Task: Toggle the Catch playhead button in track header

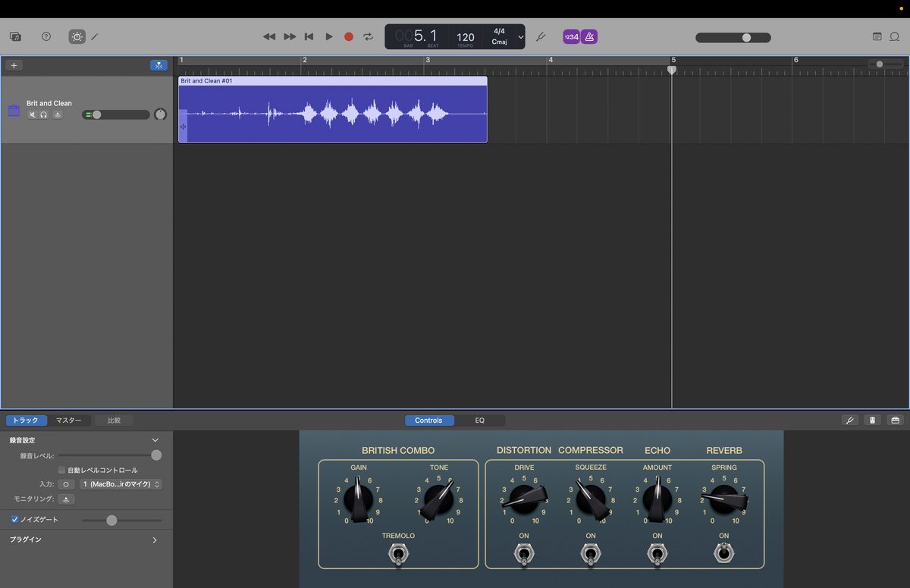Action: click(158, 65)
